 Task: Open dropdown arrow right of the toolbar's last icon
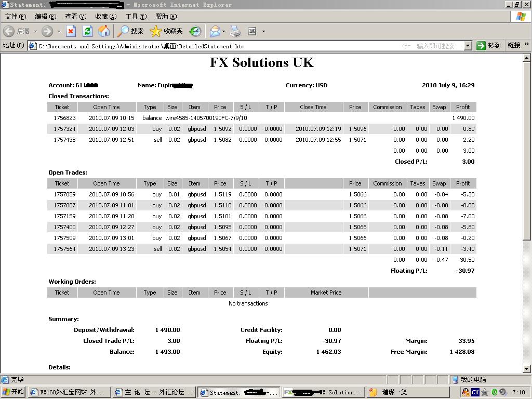click(x=263, y=32)
